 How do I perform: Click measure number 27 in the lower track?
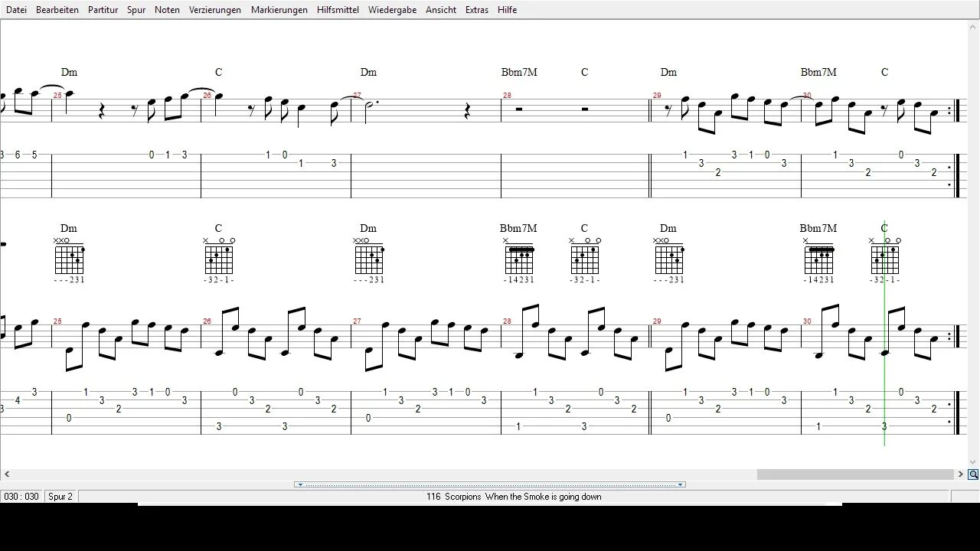point(357,321)
